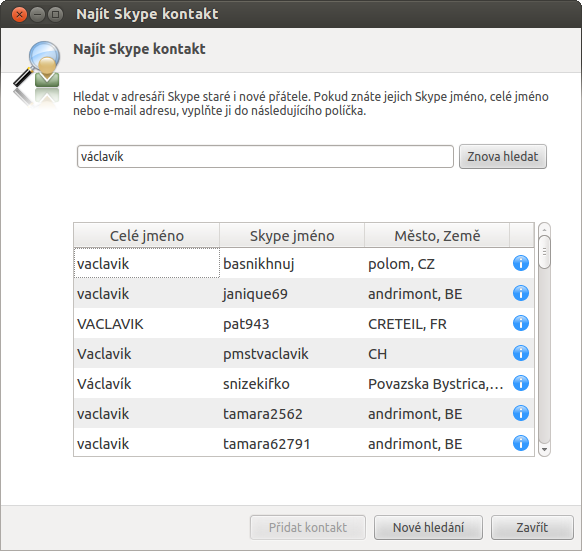View info icon for pat943
The width and height of the screenshot is (582, 551).
pos(521,323)
